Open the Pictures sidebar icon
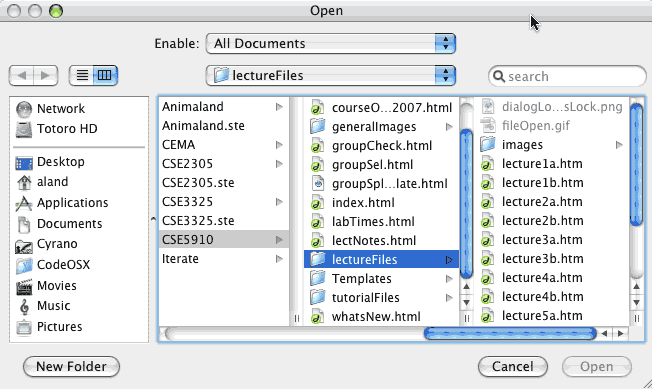Screen dimensions: 652x389 24,327
